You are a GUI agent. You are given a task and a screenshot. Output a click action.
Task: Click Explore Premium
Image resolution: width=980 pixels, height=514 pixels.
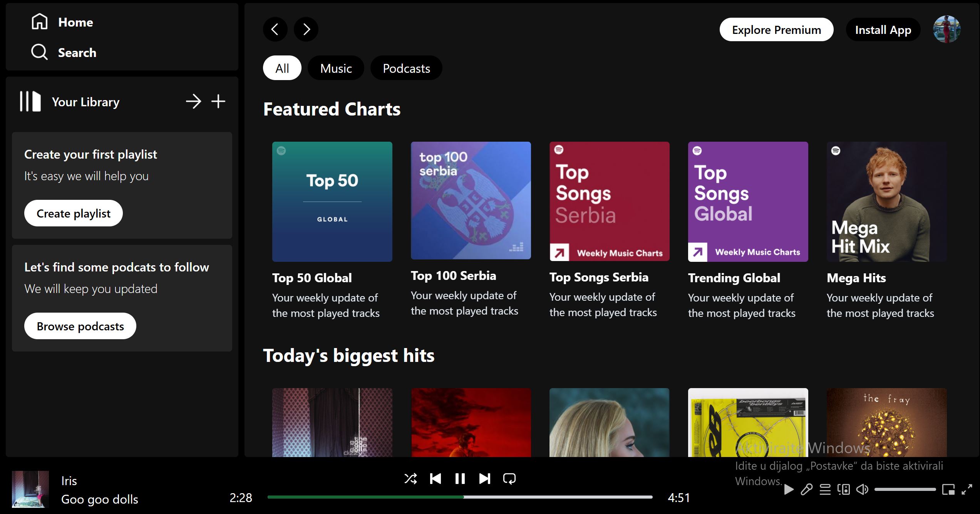(776, 30)
